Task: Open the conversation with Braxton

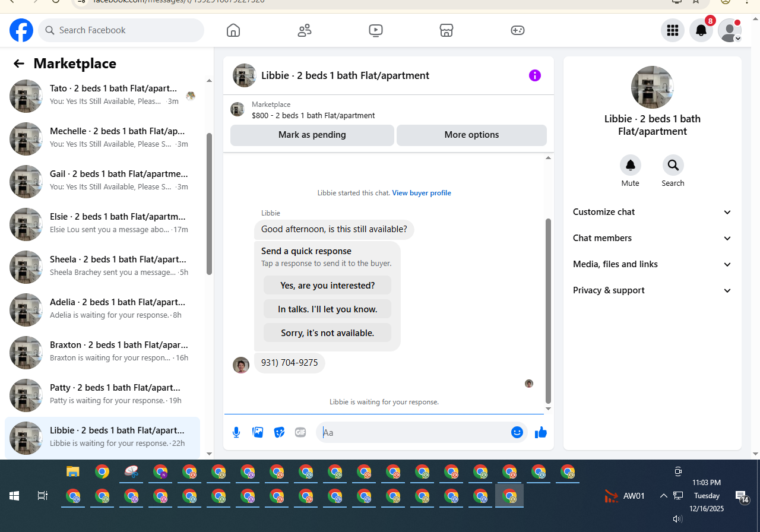Action: pyautogui.click(x=102, y=351)
